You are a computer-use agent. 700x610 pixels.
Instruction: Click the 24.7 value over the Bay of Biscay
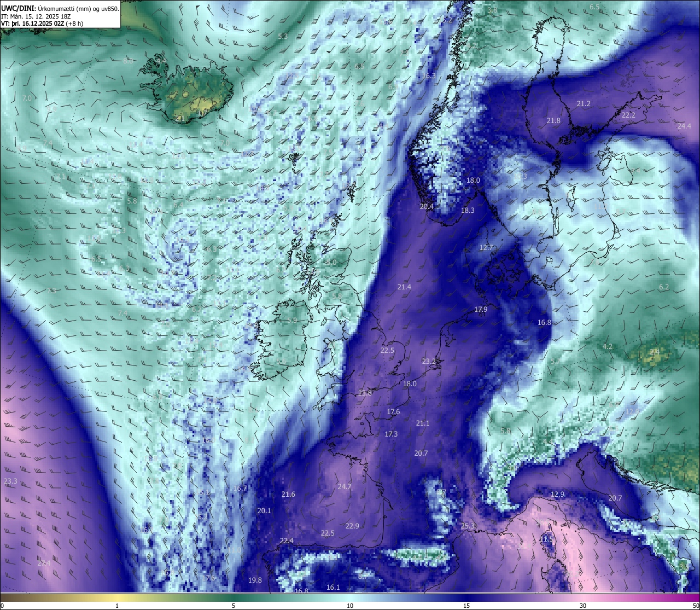tap(345, 487)
